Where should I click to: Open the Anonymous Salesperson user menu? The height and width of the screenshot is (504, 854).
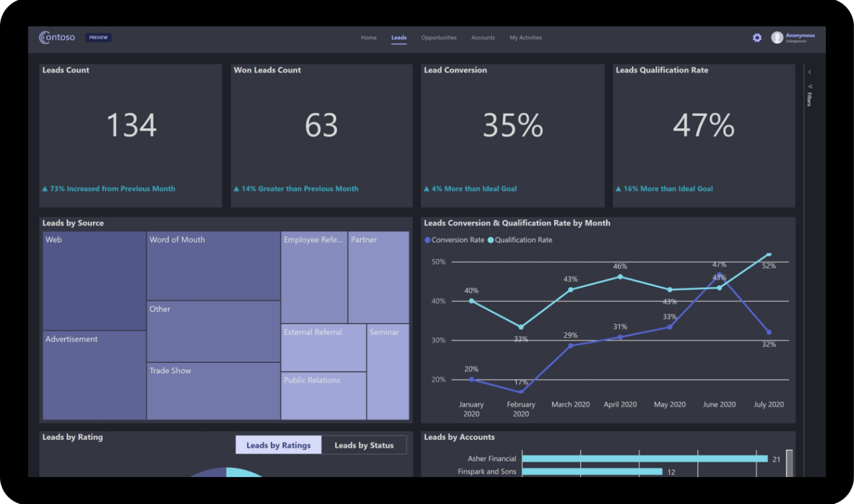coord(800,38)
